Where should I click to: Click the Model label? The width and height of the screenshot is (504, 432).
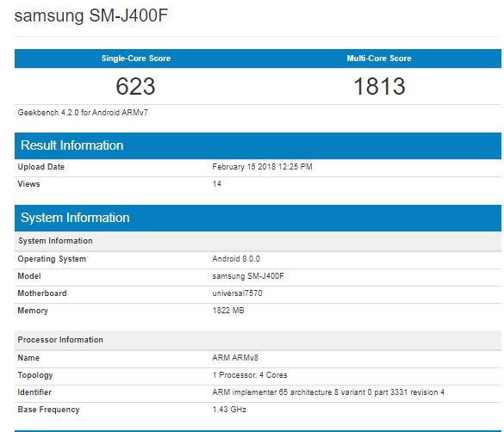pyautogui.click(x=29, y=276)
